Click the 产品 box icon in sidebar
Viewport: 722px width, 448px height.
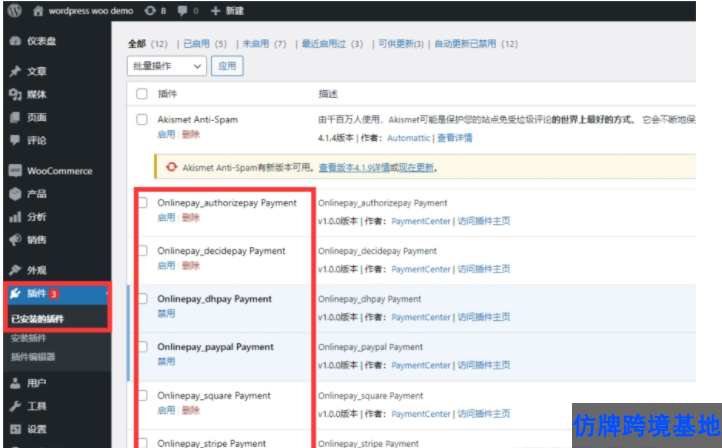coord(15,194)
